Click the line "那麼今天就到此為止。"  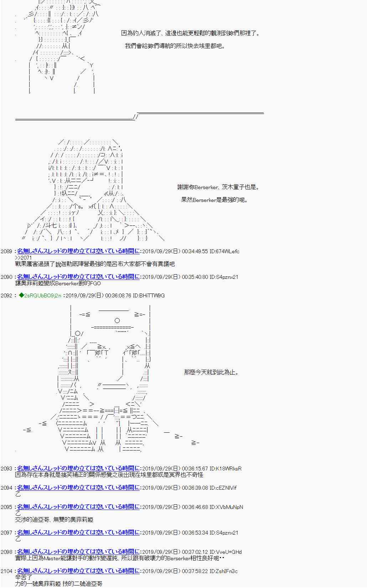point(211,372)
